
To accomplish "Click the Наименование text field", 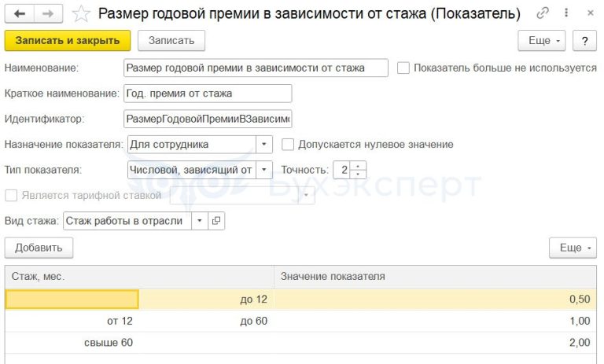I will 256,68.
